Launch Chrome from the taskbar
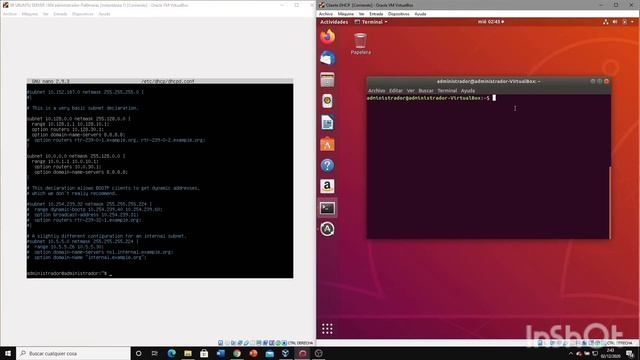640x360 pixels. click(x=237, y=353)
